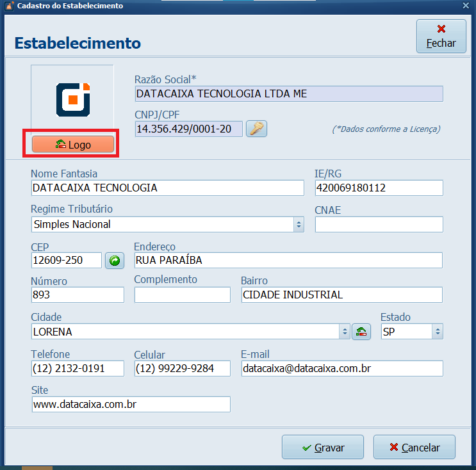The width and height of the screenshot is (476, 470).
Task: Click the Telefone field
Action: coord(78,369)
